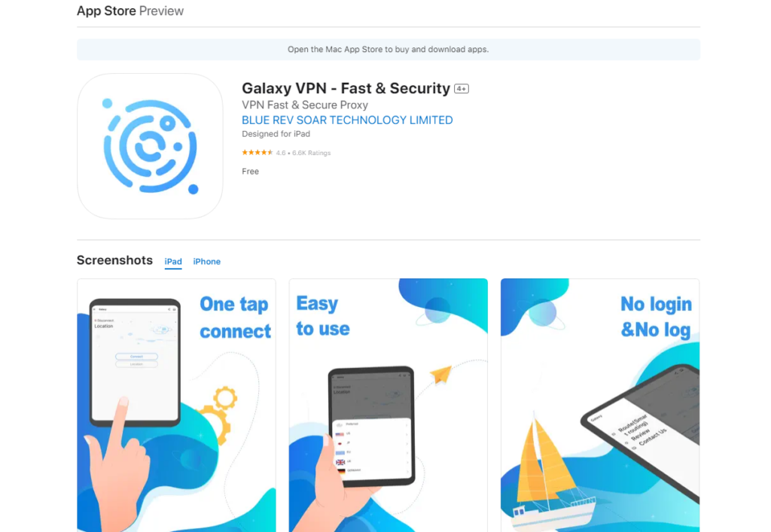The height and width of the screenshot is (532, 771).
Task: Switch to the iPhone screenshots tab
Action: [x=206, y=261]
